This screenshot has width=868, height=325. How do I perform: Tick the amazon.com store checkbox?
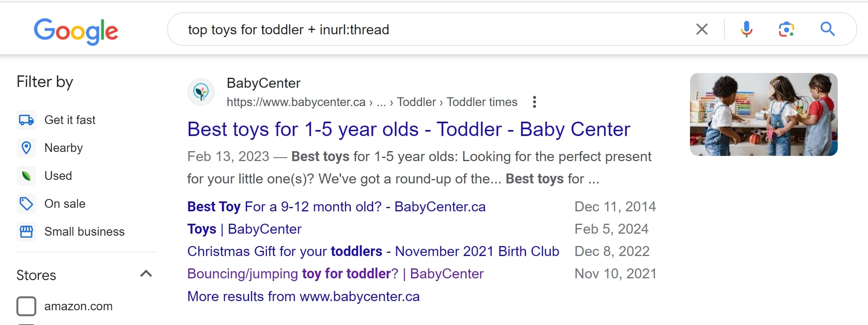(26, 306)
